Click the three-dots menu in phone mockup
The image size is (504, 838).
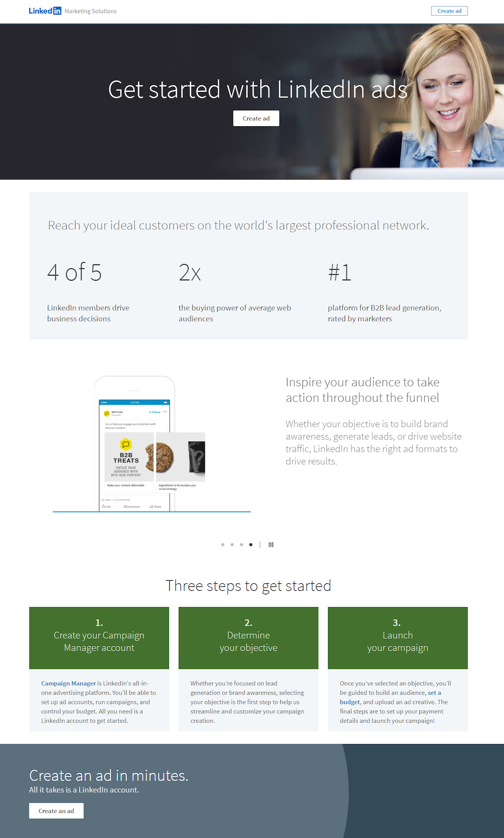pos(165,412)
